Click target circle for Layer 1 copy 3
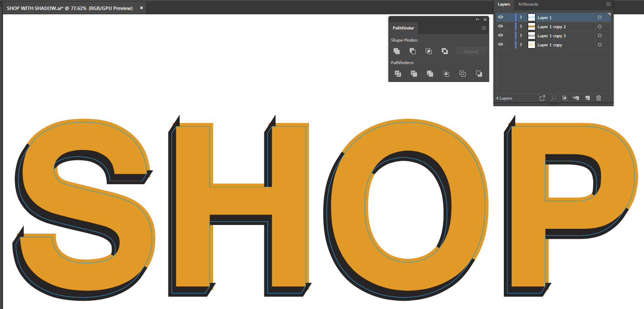 (x=600, y=36)
